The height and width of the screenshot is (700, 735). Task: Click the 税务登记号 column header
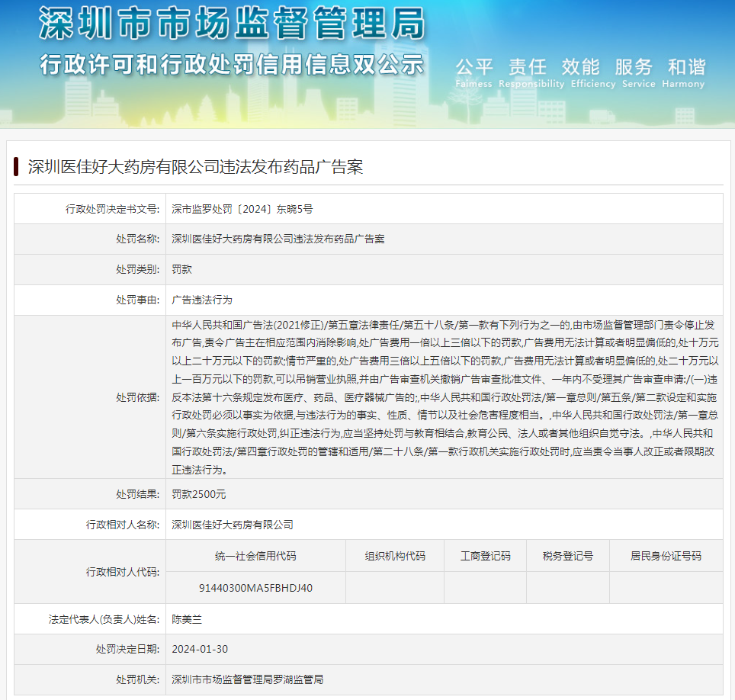568,556
